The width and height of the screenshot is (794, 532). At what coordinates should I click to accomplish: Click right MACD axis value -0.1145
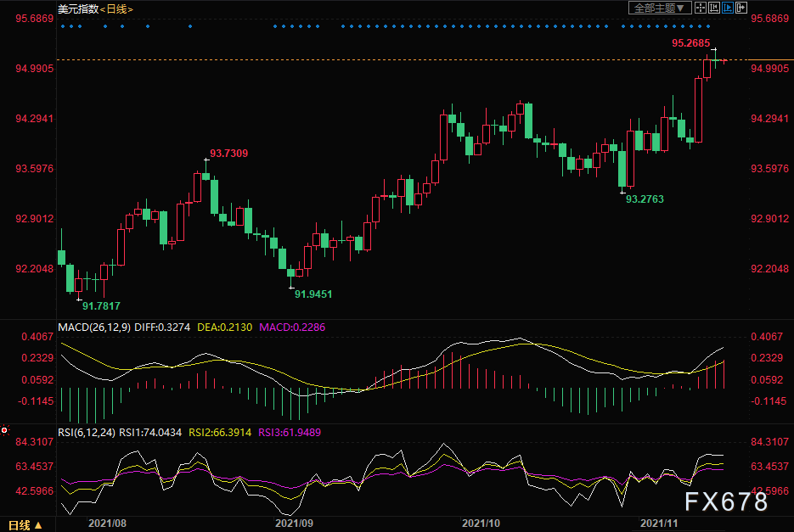coord(769,400)
